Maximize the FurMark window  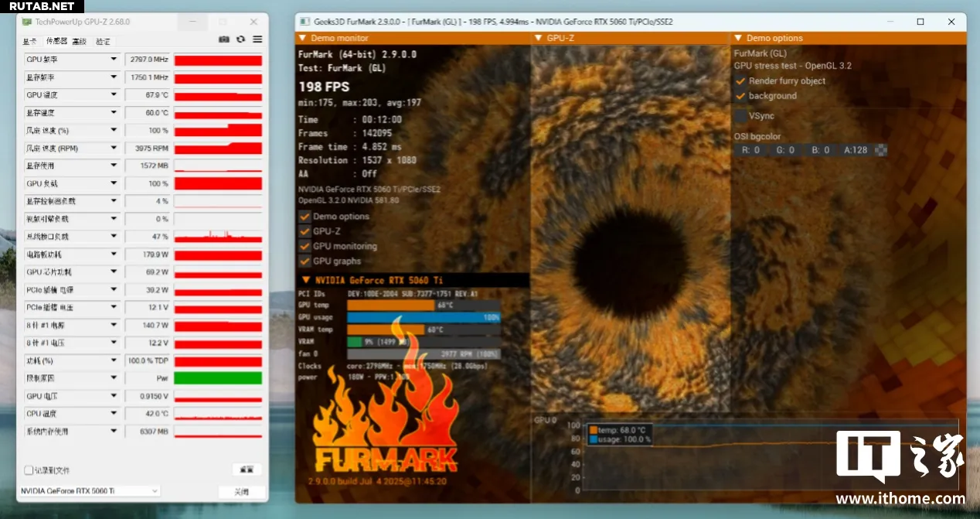[x=920, y=22]
